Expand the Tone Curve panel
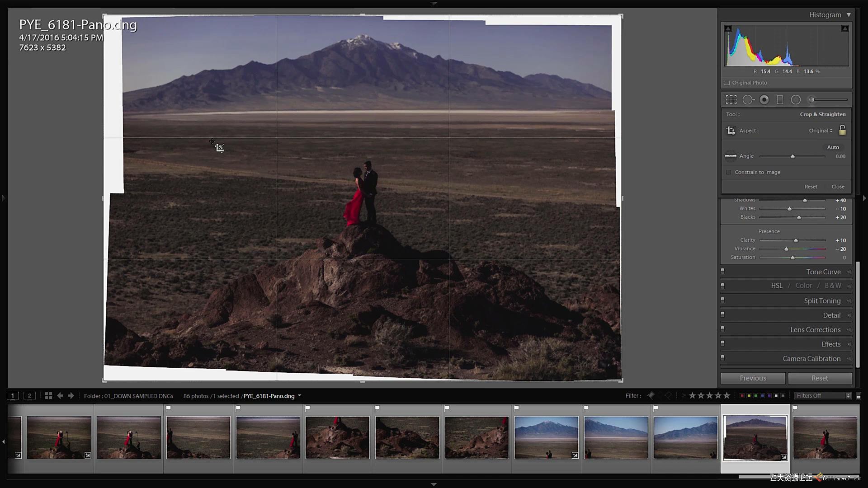 tap(823, 272)
